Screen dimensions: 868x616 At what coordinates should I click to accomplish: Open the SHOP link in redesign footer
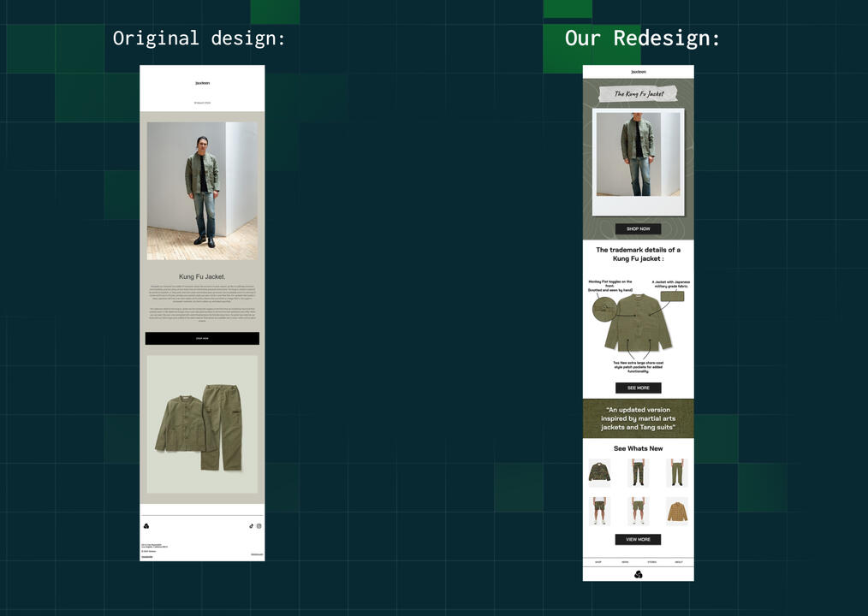(597, 562)
